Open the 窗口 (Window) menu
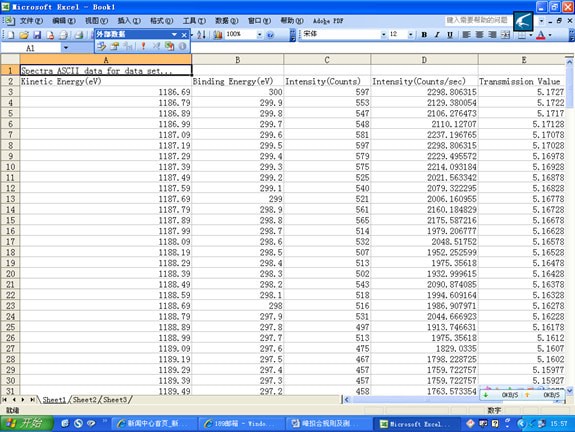 pyautogui.click(x=259, y=21)
